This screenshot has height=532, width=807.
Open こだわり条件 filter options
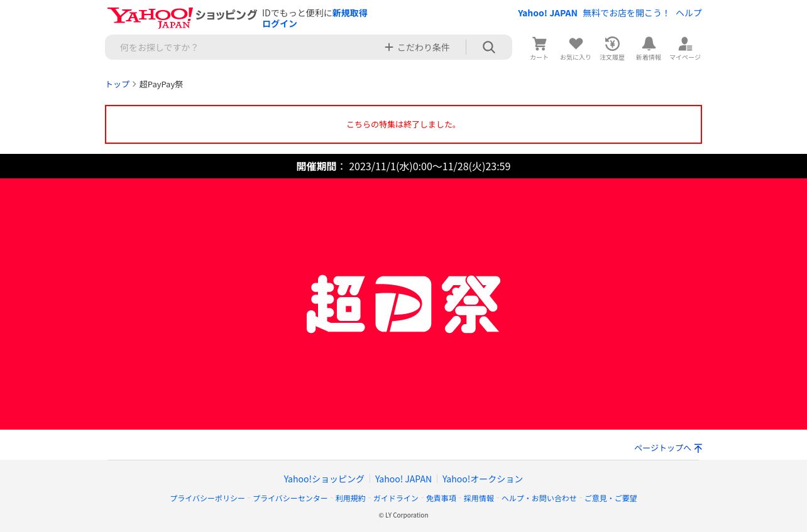point(417,47)
